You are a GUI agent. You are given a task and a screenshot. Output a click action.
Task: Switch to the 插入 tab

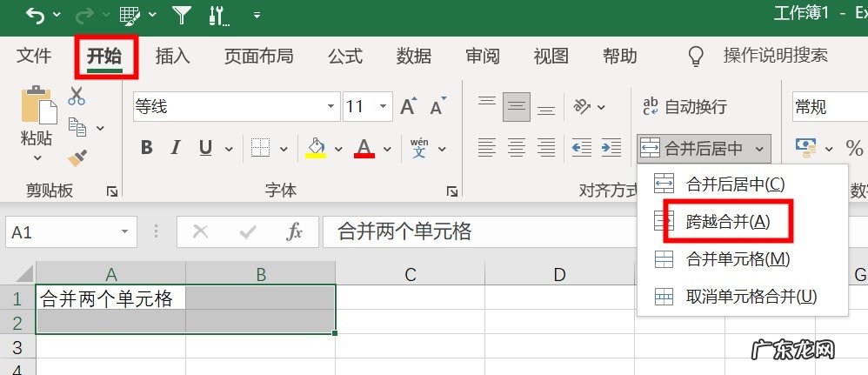pyautogui.click(x=173, y=56)
